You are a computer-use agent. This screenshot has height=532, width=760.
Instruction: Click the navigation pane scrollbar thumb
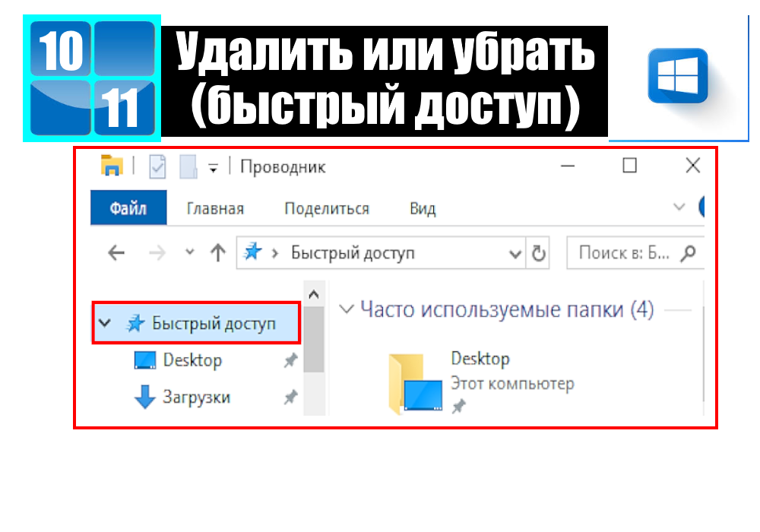[x=314, y=339]
